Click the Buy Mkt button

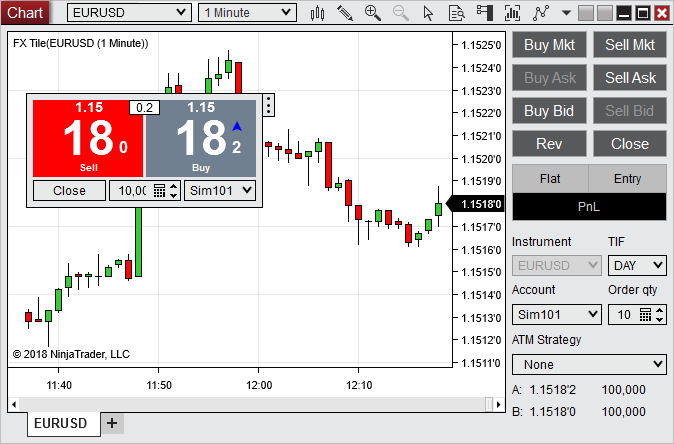tap(548, 45)
